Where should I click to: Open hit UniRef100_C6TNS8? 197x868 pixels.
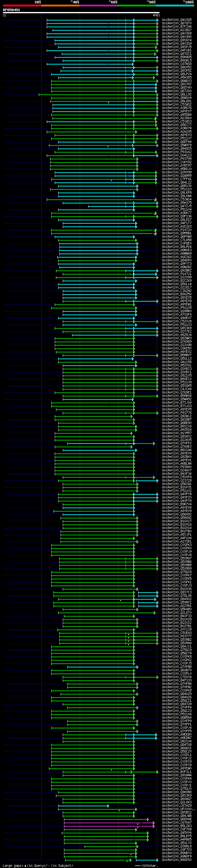177,64
